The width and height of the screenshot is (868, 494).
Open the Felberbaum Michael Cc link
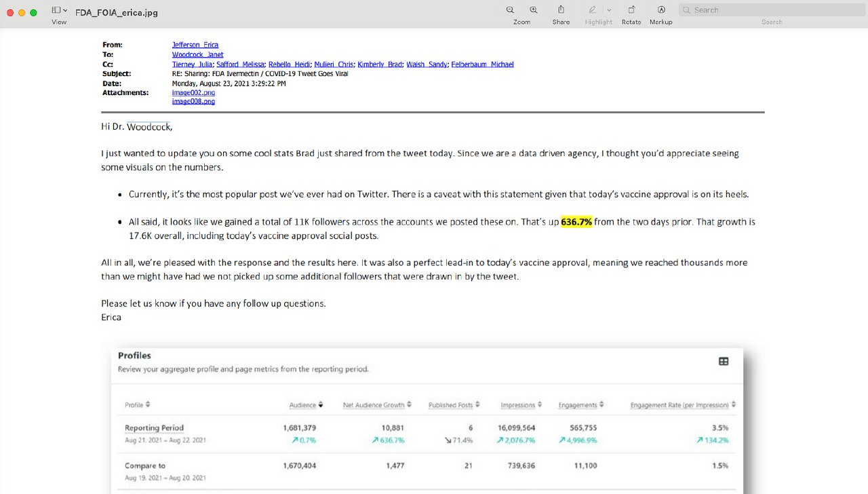click(x=482, y=64)
